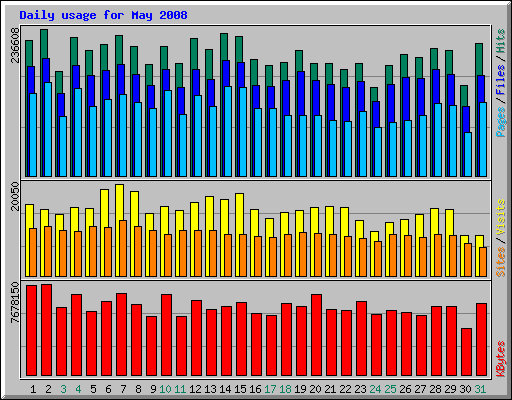512x400 pixels.
Task: Click day label 26 on the x-axis
Action: tap(405, 389)
